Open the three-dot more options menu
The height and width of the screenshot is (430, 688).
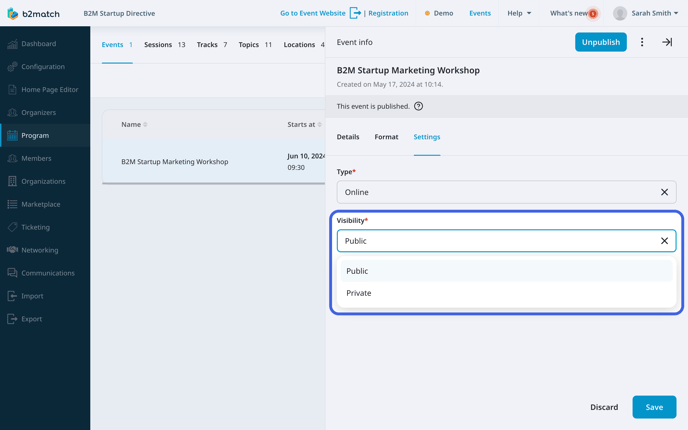(642, 42)
